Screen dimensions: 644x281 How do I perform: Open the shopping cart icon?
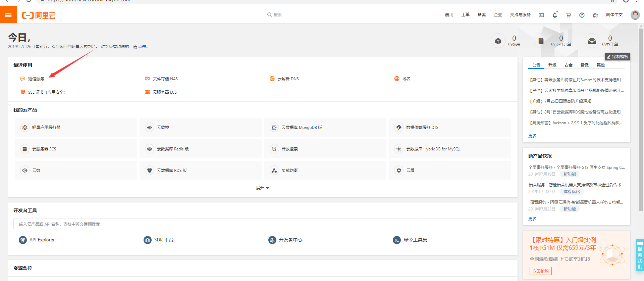point(568,15)
